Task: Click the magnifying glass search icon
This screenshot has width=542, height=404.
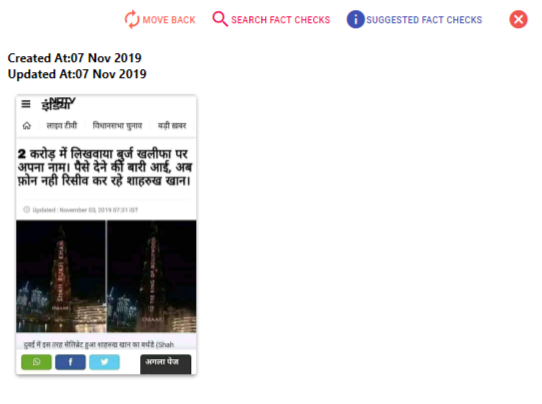Action: coord(220,19)
